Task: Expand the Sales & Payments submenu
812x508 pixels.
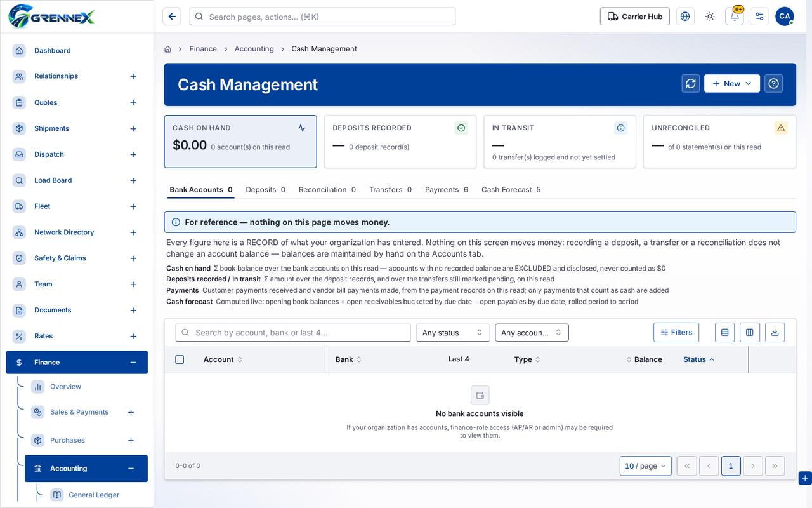Action: point(131,412)
